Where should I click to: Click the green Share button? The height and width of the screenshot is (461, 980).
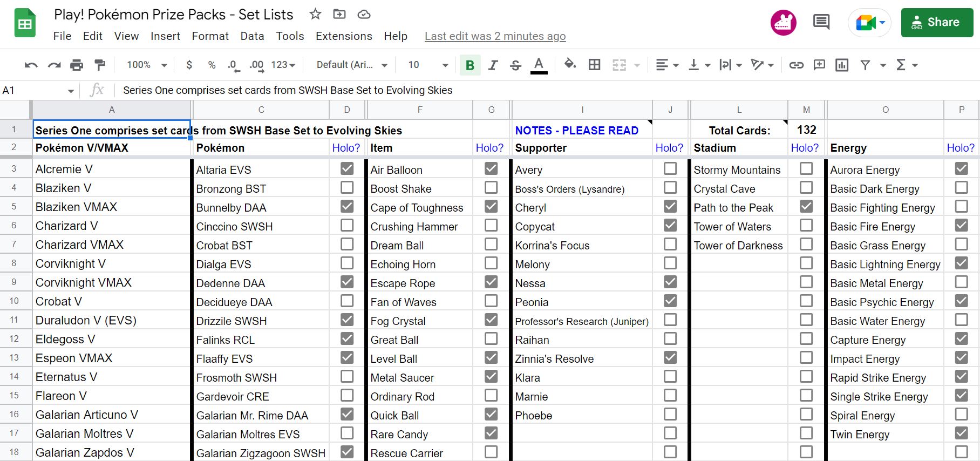[x=937, y=23]
